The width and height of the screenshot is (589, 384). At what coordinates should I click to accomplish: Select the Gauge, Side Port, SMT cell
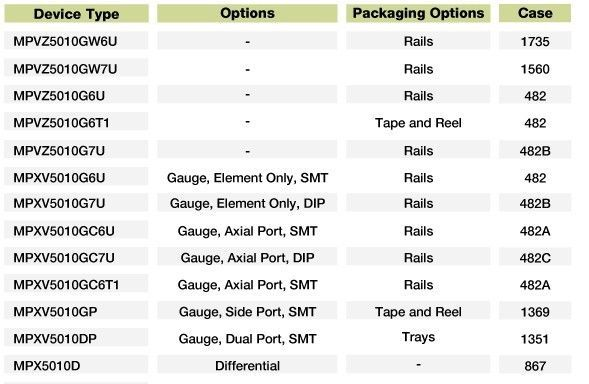pyautogui.click(x=247, y=311)
